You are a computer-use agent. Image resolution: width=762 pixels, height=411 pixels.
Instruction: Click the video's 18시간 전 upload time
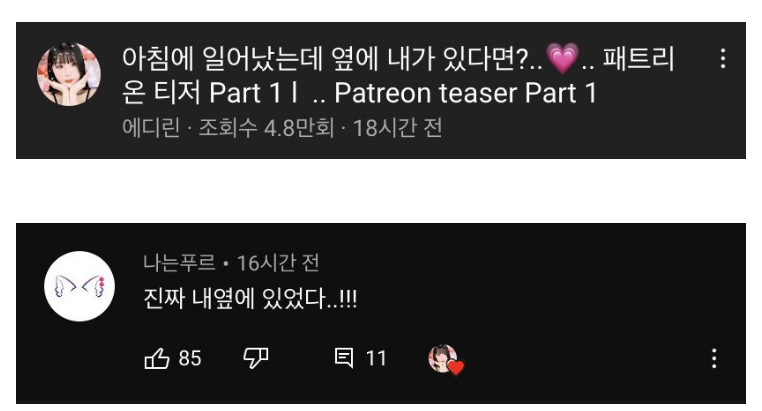(398, 128)
